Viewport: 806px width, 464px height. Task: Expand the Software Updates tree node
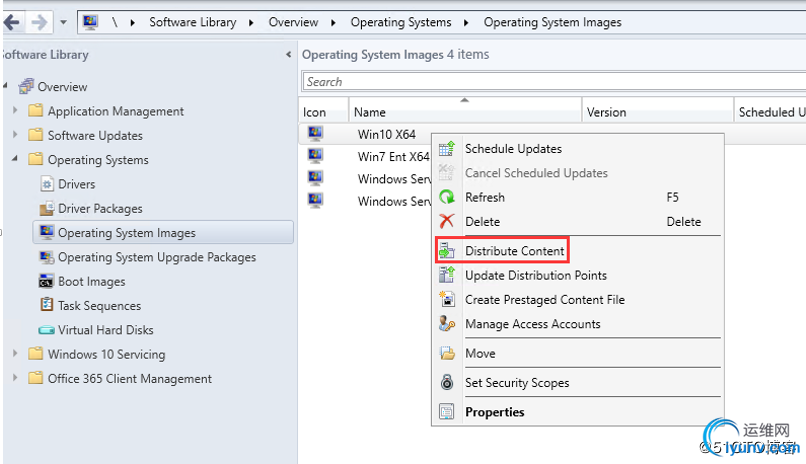tap(15, 135)
